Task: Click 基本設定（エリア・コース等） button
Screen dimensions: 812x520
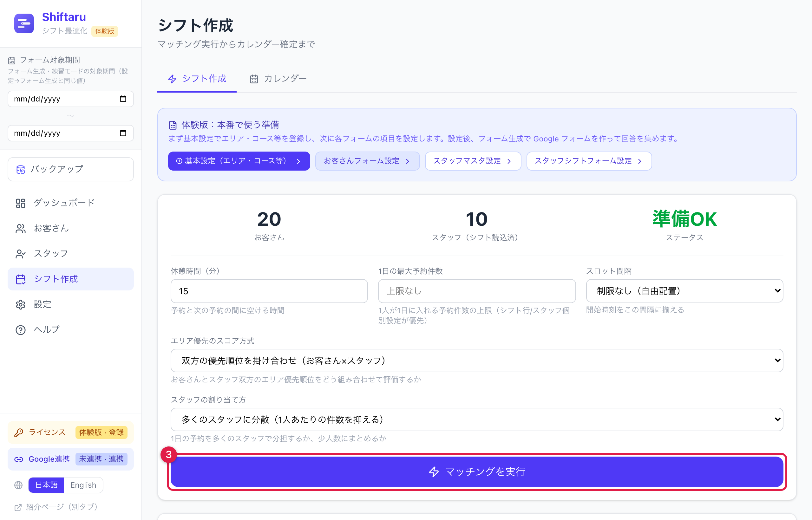Action: click(x=239, y=161)
